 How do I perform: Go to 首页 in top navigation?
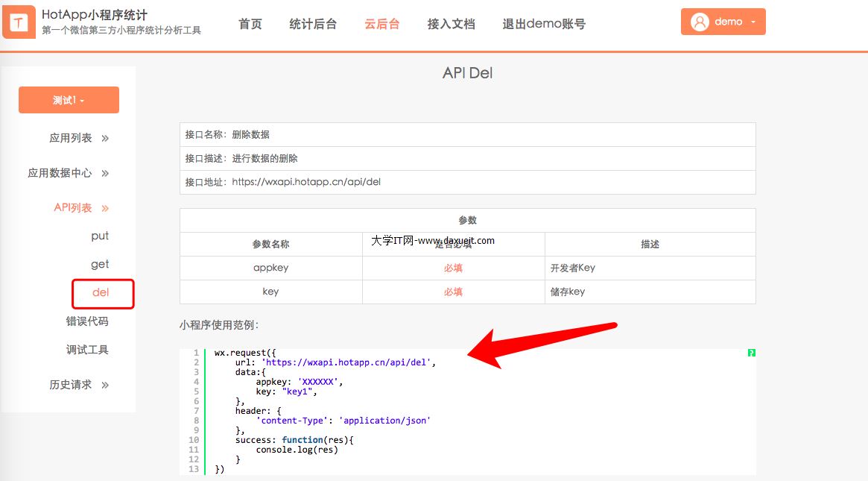point(250,24)
